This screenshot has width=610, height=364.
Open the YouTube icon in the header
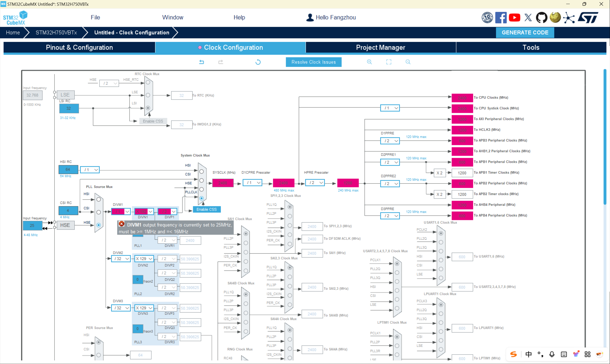click(514, 18)
